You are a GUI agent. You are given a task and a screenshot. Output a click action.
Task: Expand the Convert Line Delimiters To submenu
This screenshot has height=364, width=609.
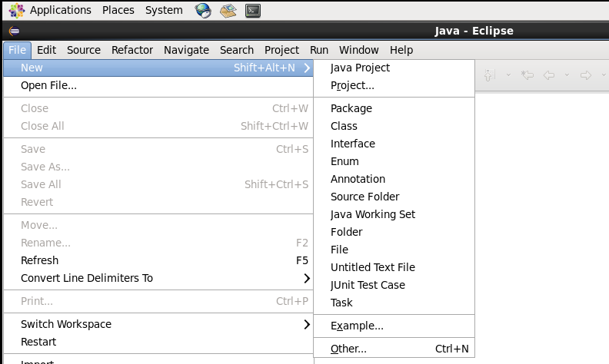307,278
